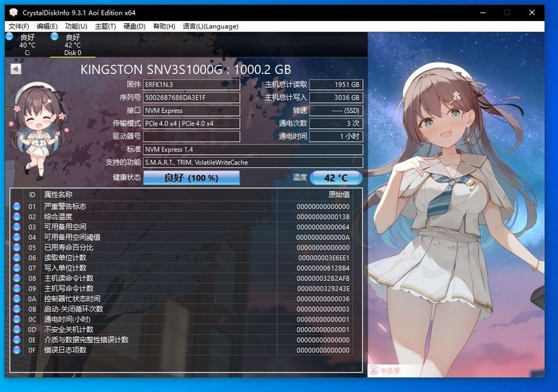Select the Disk 0 drive tab
Screen dimensions: 558x392
(x=73, y=45)
